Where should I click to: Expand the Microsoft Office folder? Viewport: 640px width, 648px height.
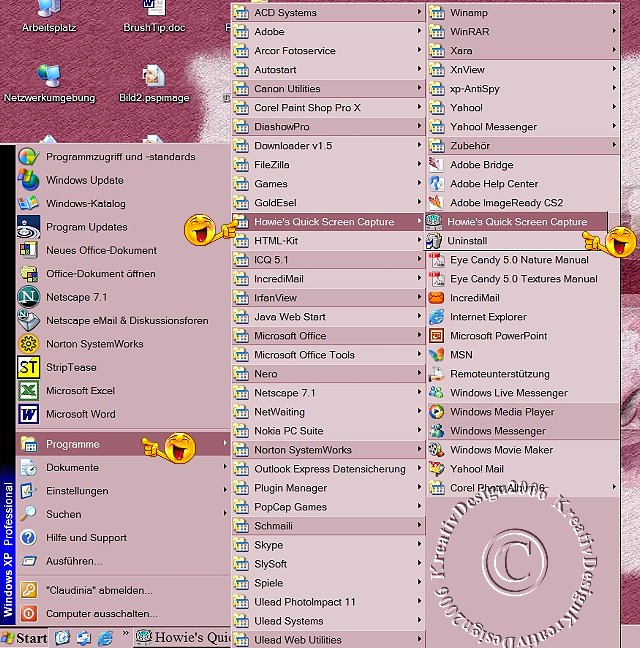pyautogui.click(x=328, y=336)
